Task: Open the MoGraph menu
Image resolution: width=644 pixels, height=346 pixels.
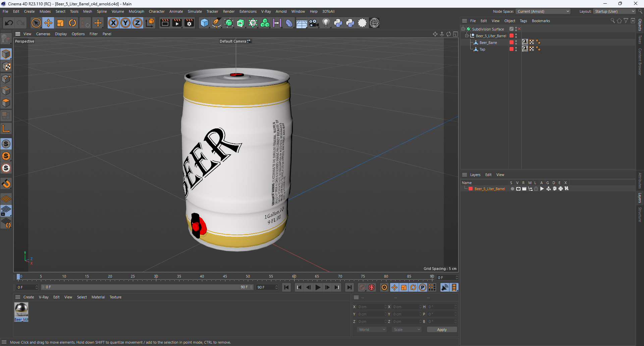Action: tap(136, 11)
